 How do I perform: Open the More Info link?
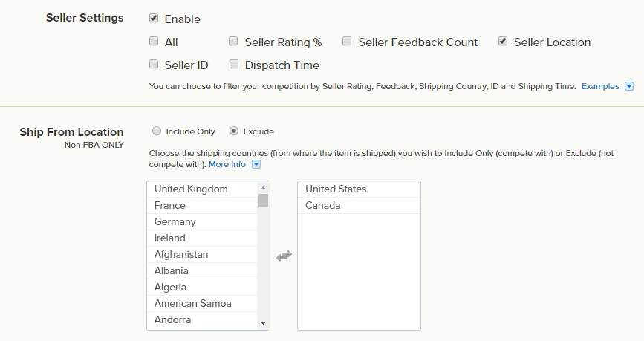click(x=227, y=164)
